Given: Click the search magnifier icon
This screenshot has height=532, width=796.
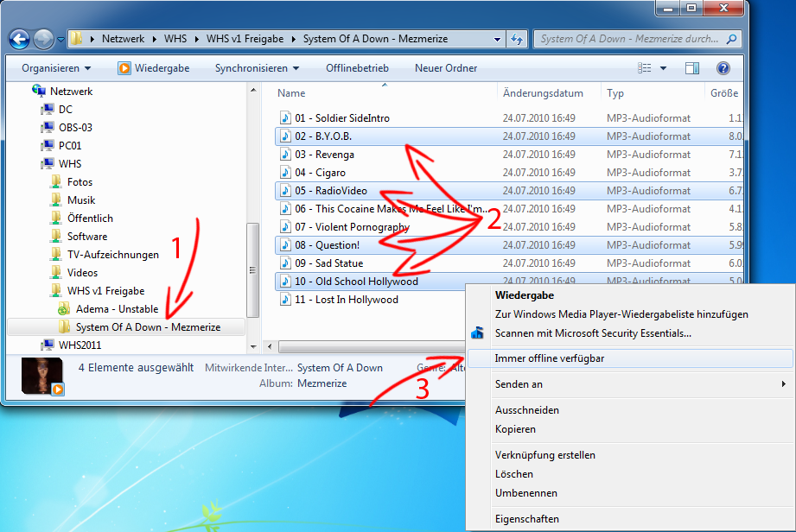Looking at the screenshot, I should 731,39.
